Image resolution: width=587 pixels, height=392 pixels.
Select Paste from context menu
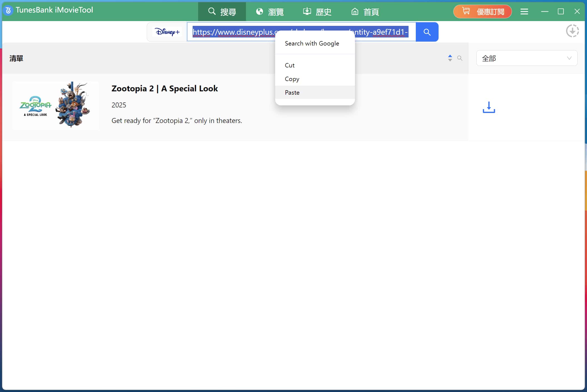(292, 92)
